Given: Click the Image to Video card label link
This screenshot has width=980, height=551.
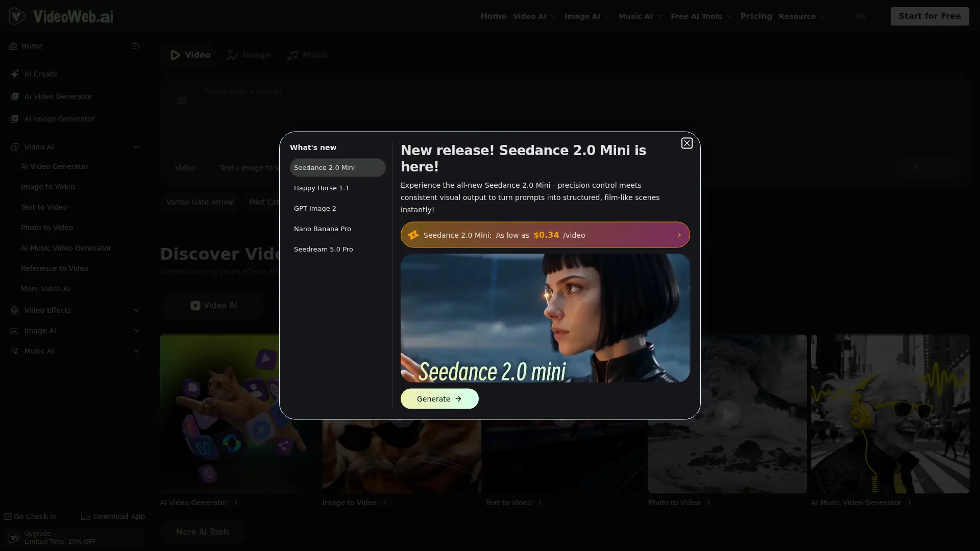Looking at the screenshot, I should click(355, 503).
